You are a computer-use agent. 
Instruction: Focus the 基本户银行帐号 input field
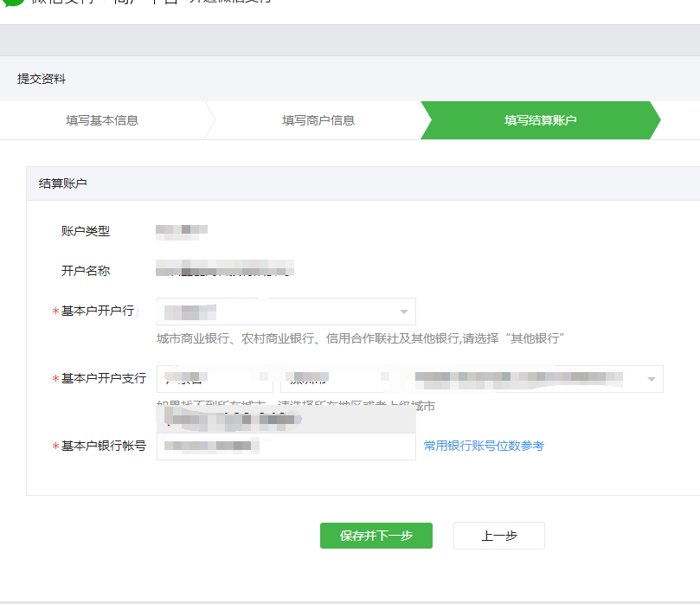(286, 447)
